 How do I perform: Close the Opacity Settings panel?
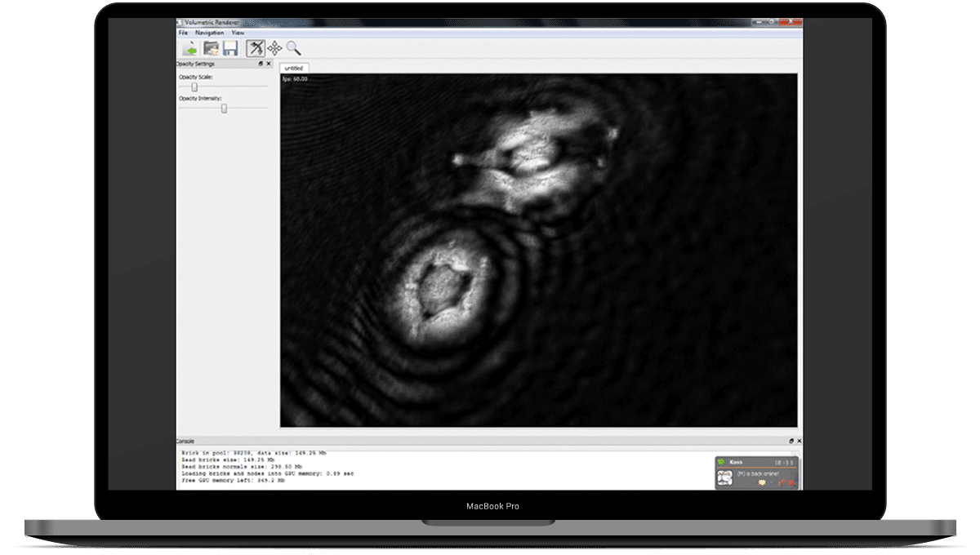click(x=269, y=64)
